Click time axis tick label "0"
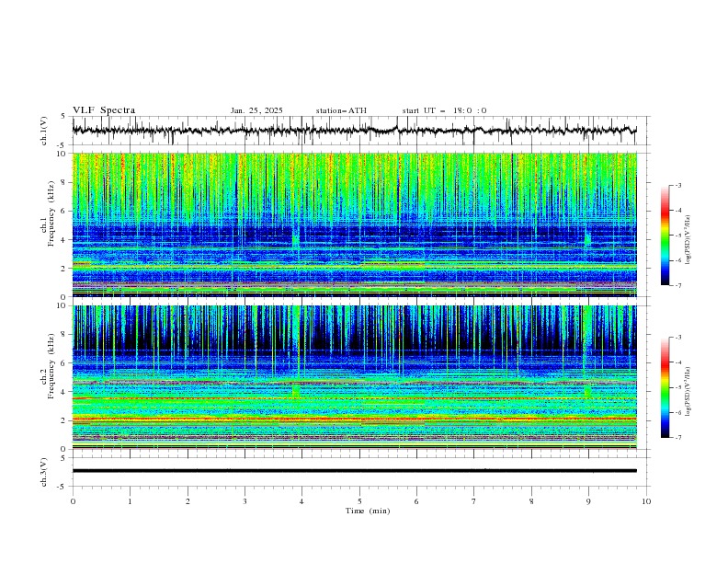 coord(73,501)
